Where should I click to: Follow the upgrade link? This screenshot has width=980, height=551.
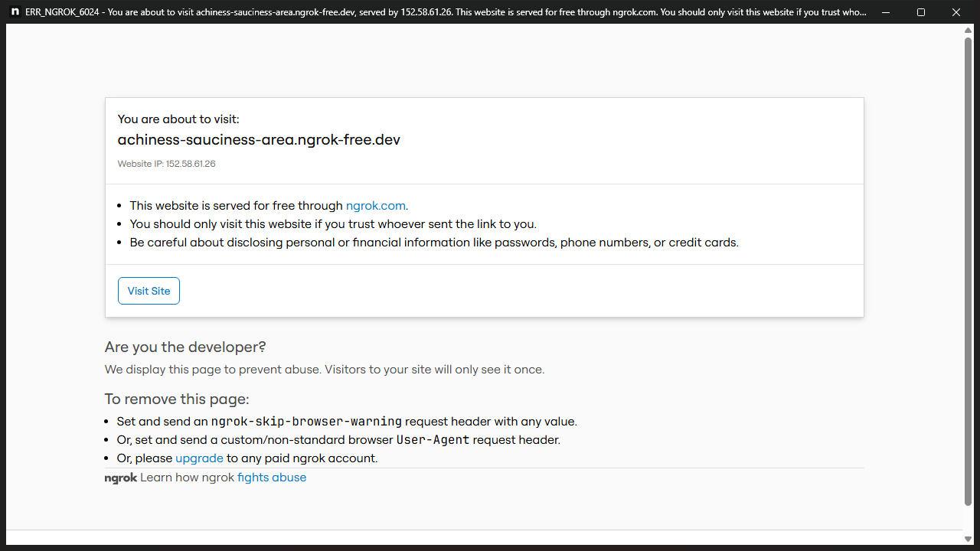[199, 458]
